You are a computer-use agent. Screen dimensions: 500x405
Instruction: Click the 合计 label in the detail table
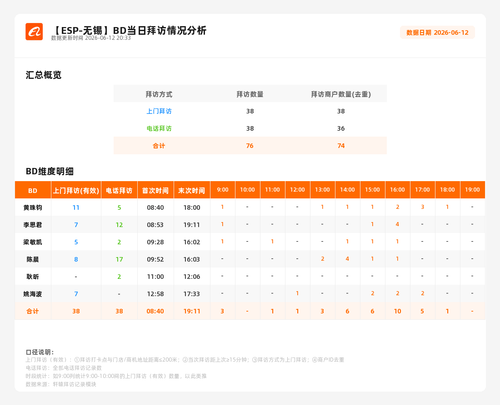click(33, 311)
